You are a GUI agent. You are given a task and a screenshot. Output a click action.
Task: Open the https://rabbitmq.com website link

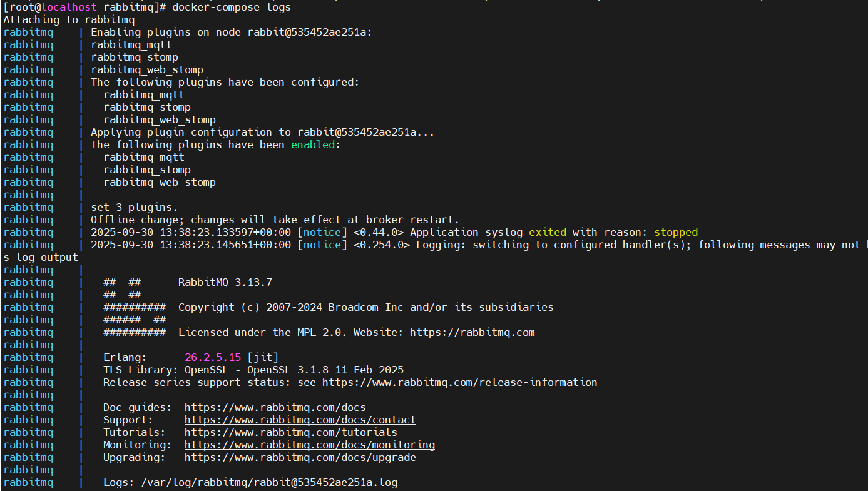coord(472,332)
